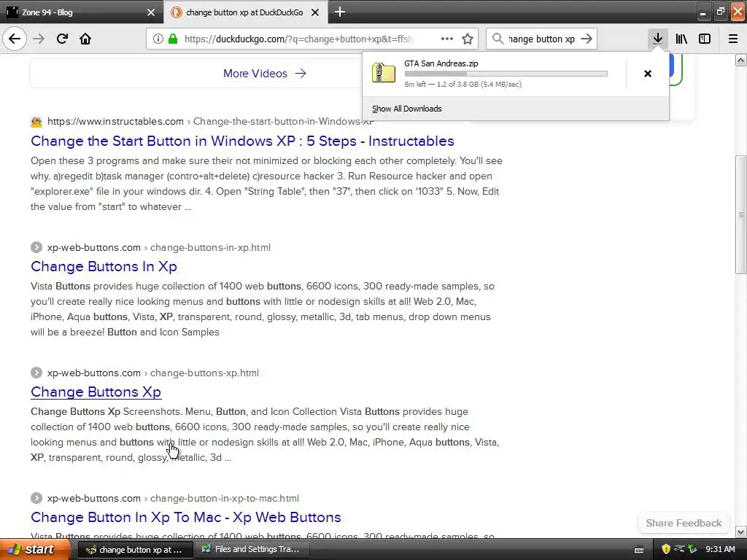Click the change-button-in-xp-to-mac.html URL
747x560 pixels.
click(x=173, y=498)
